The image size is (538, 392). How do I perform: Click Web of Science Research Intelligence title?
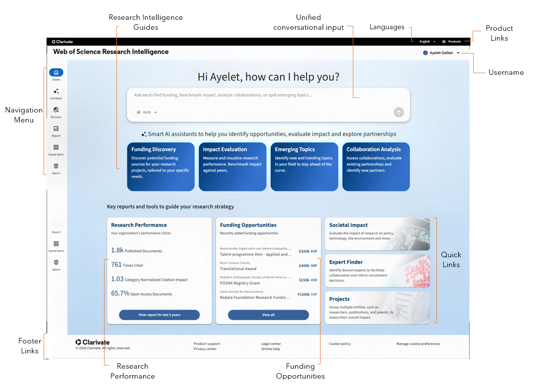[111, 52]
